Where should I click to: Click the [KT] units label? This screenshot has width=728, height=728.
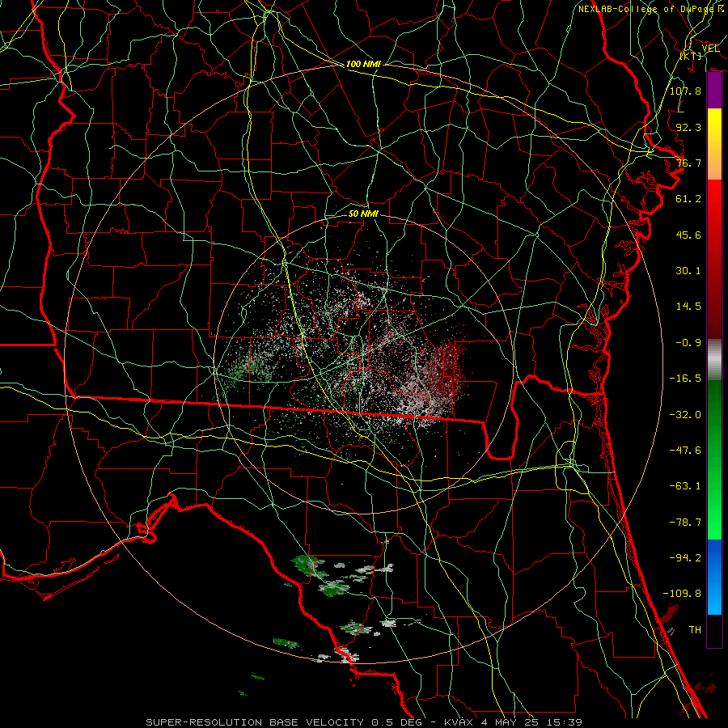tap(691, 56)
